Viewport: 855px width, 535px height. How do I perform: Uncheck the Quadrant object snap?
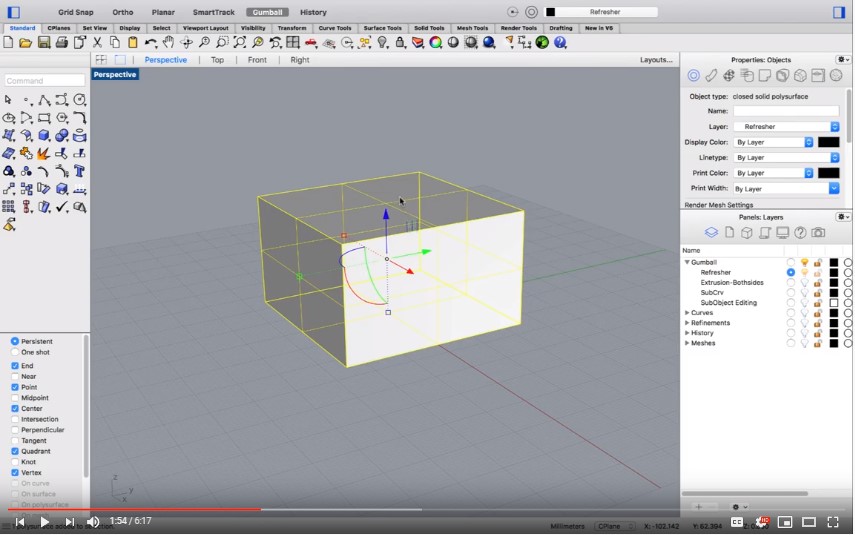[x=15, y=451]
